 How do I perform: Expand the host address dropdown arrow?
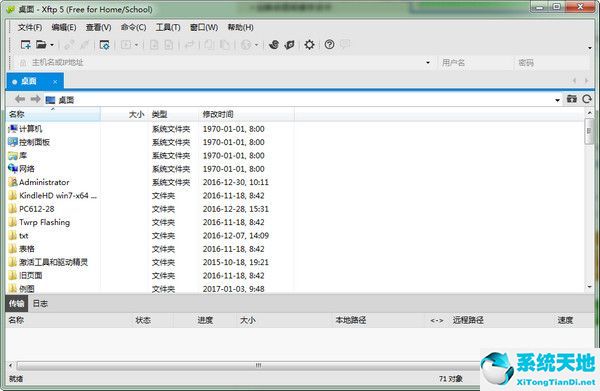tap(428, 62)
